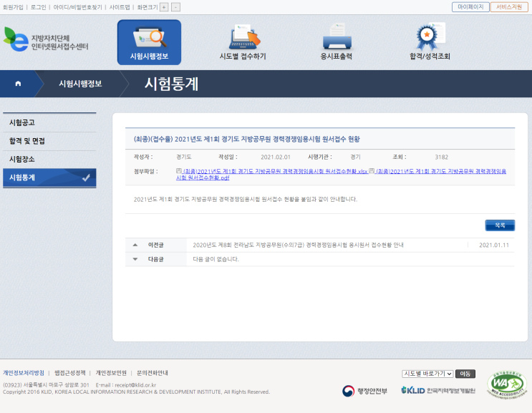Viewport: 532px width, 413px height.
Task: Open the 응시표출력 printer icon
Action: (337, 36)
